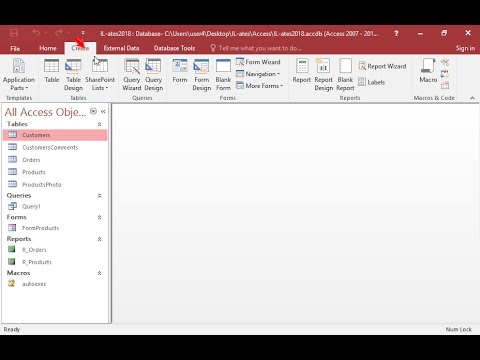480x360 pixels.
Task: Open Table Design view
Action: tap(73, 75)
